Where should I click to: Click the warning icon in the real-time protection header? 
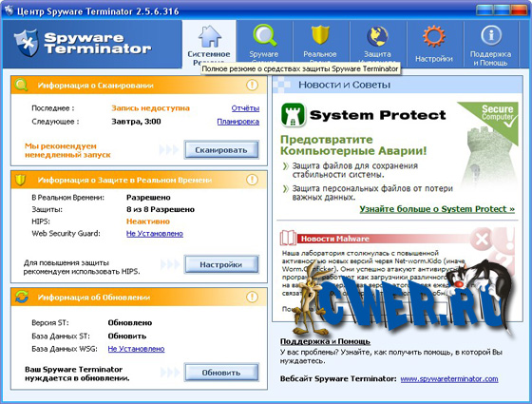tap(252, 180)
